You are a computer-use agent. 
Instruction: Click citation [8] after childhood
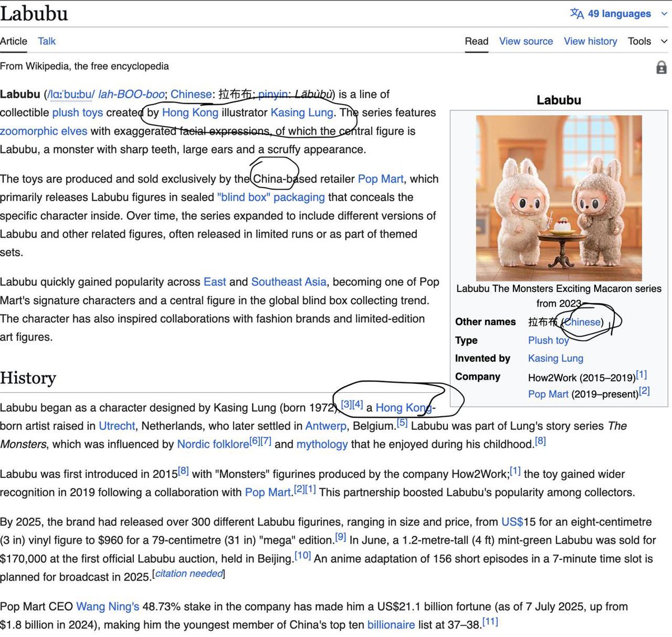pos(540,441)
